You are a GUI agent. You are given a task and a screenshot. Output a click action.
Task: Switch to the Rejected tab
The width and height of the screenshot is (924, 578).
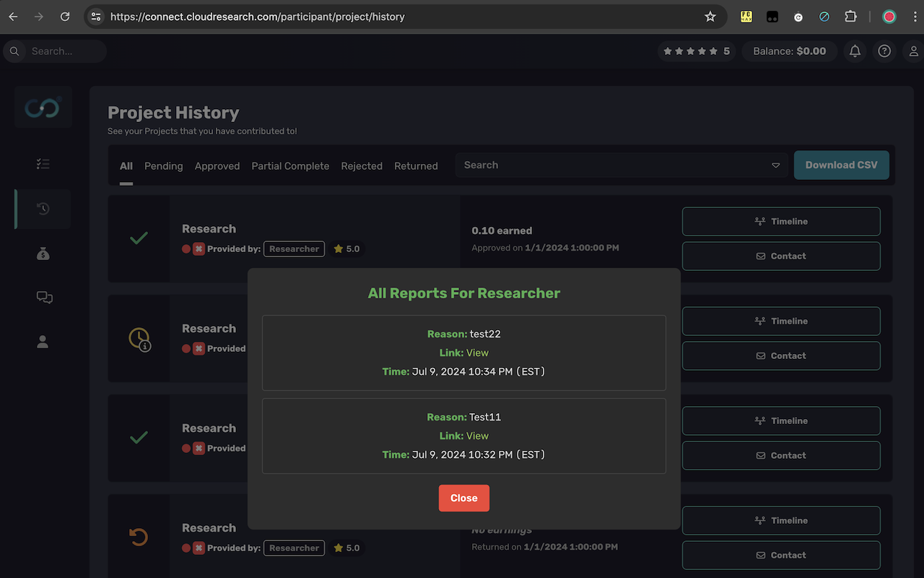click(362, 165)
